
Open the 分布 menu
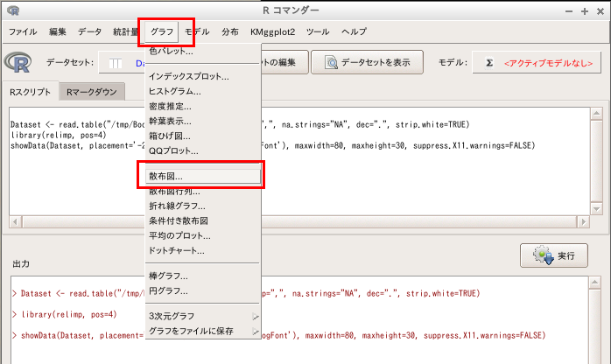click(x=230, y=31)
